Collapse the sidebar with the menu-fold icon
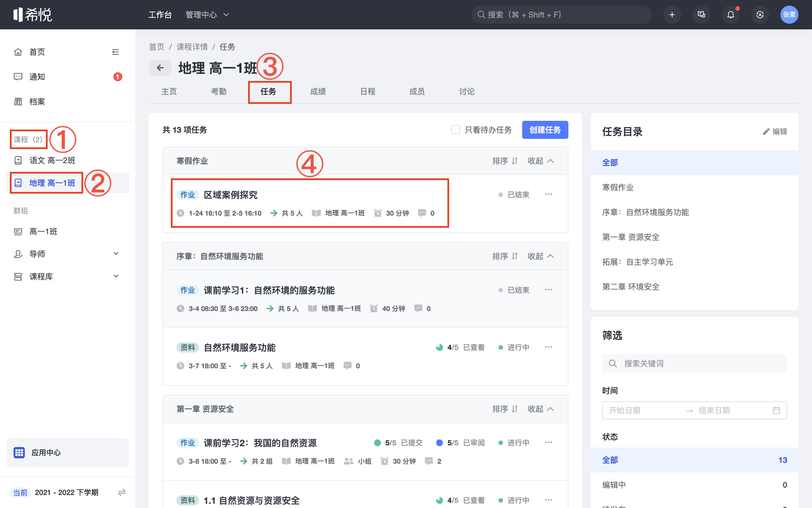The height and width of the screenshot is (508, 812). (115, 52)
